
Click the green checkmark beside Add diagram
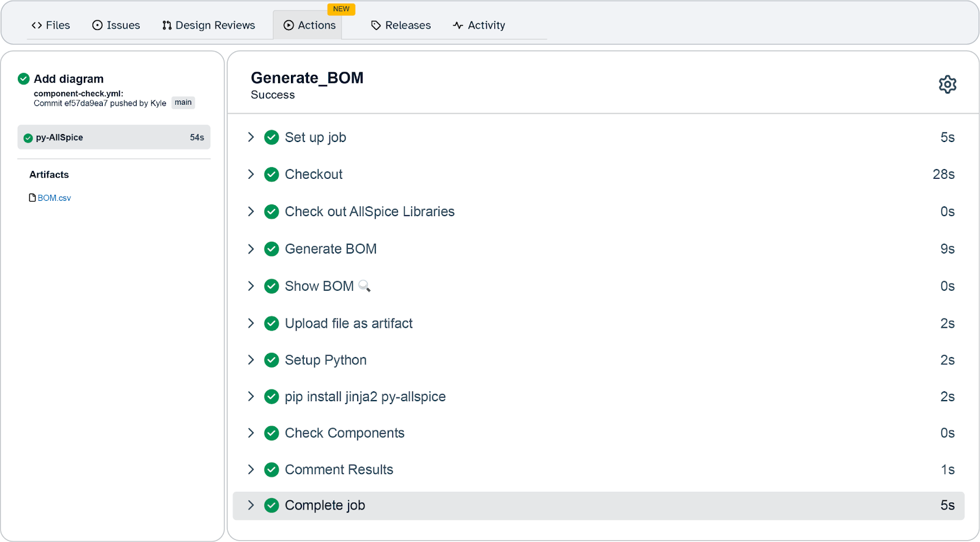tap(24, 79)
